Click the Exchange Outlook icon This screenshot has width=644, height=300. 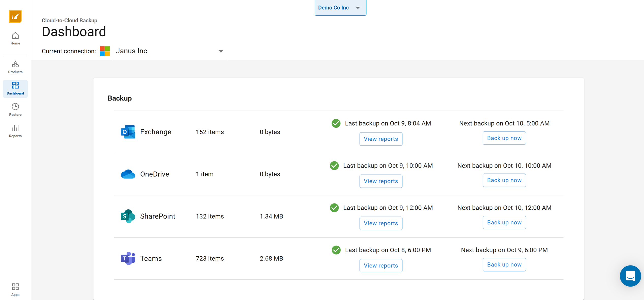pyautogui.click(x=128, y=132)
